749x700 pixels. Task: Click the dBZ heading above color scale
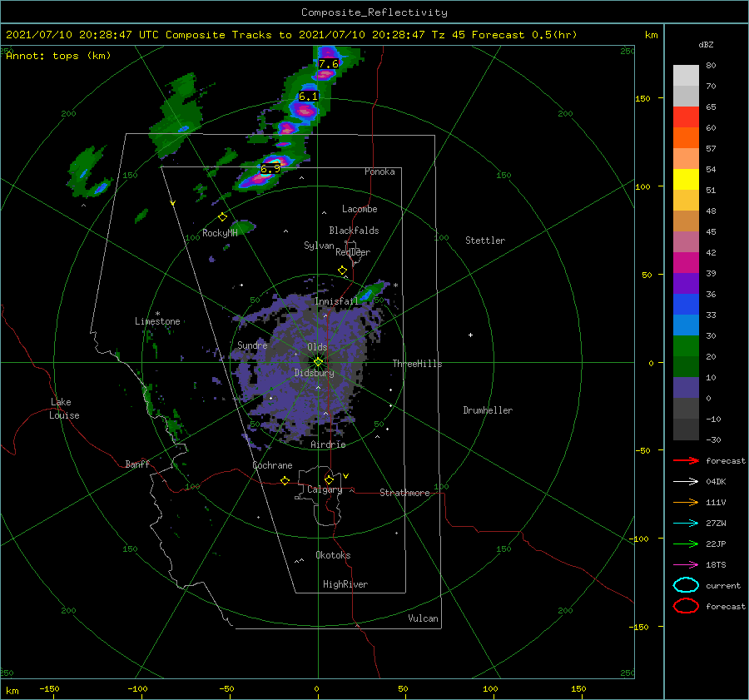[x=706, y=44]
